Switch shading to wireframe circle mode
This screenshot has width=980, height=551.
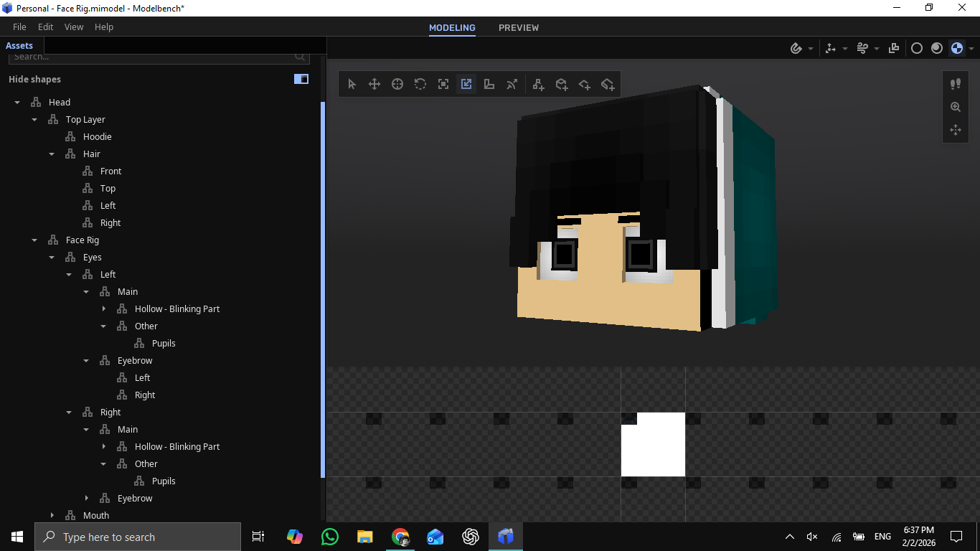(x=917, y=48)
